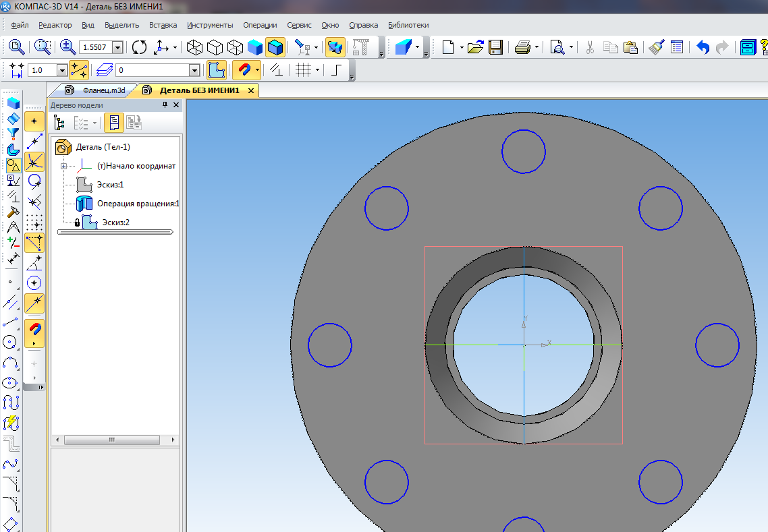Open the properties list icon
Viewport: 768px width, 532px height.
[x=677, y=47]
